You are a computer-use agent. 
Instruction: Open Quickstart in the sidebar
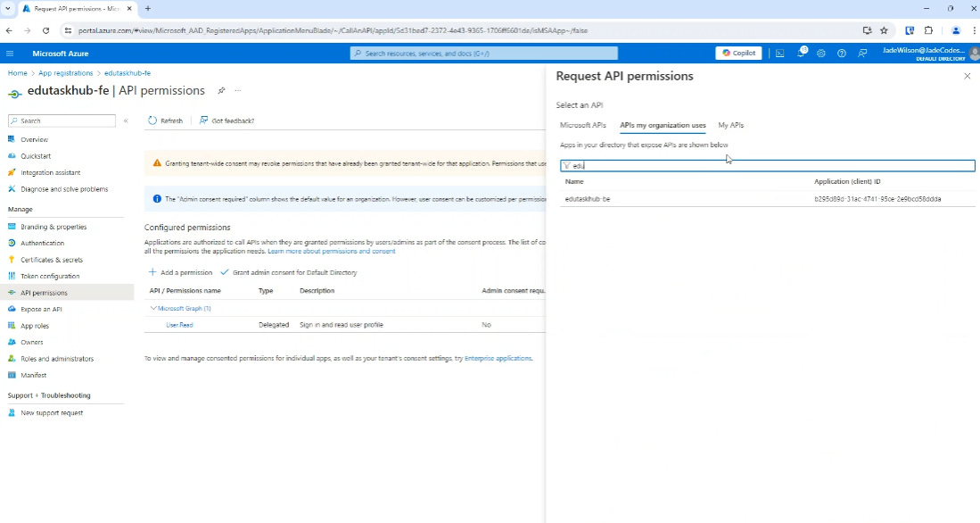[x=36, y=156]
